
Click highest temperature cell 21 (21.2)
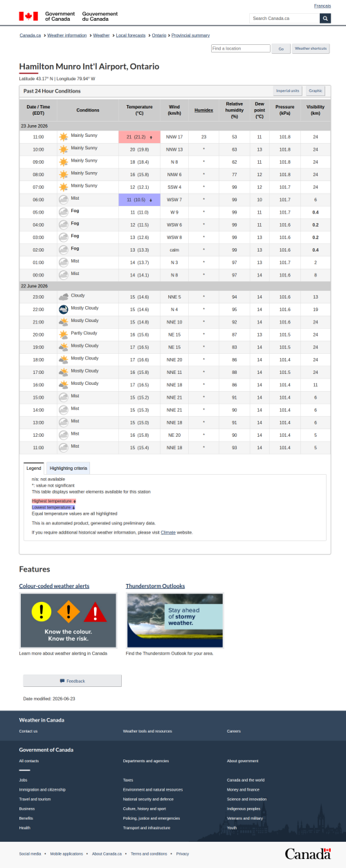pyautogui.click(x=140, y=137)
